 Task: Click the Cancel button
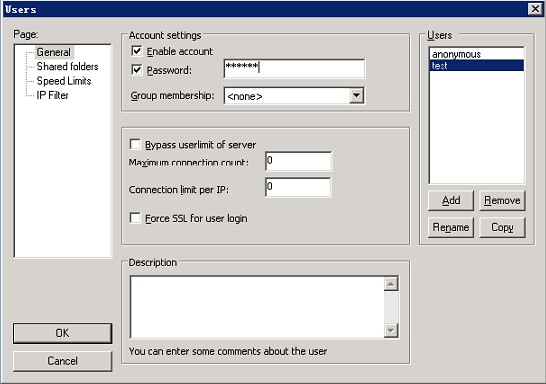click(63, 361)
